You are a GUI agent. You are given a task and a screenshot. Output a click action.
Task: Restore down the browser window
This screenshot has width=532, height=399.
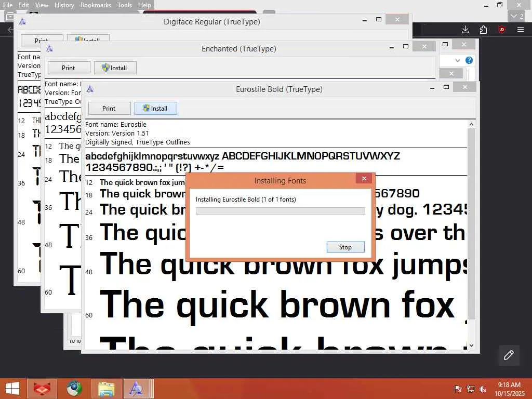(500, 5)
